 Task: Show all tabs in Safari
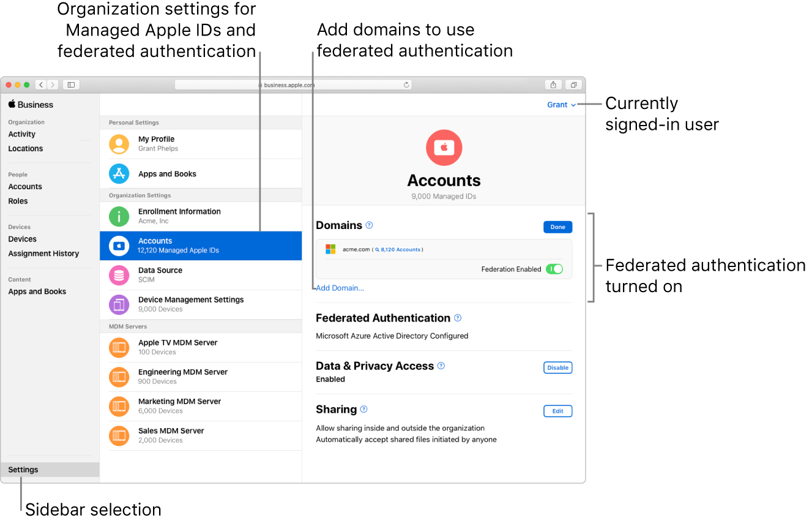click(574, 85)
